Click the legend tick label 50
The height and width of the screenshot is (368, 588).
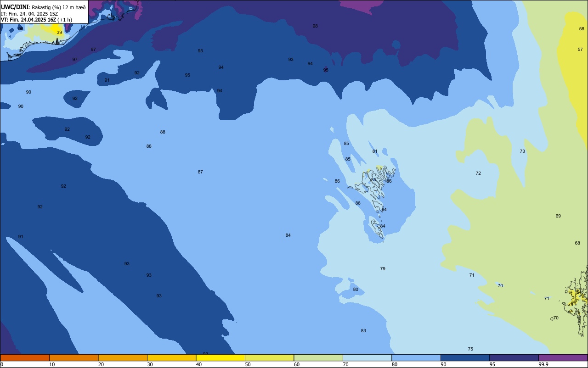click(x=248, y=364)
